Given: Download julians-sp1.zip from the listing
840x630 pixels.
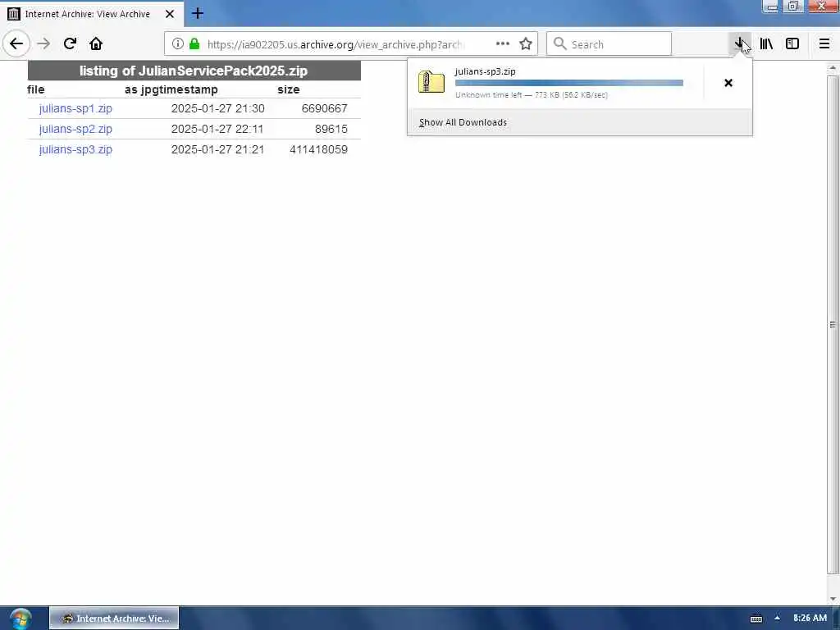Looking at the screenshot, I should (75, 109).
